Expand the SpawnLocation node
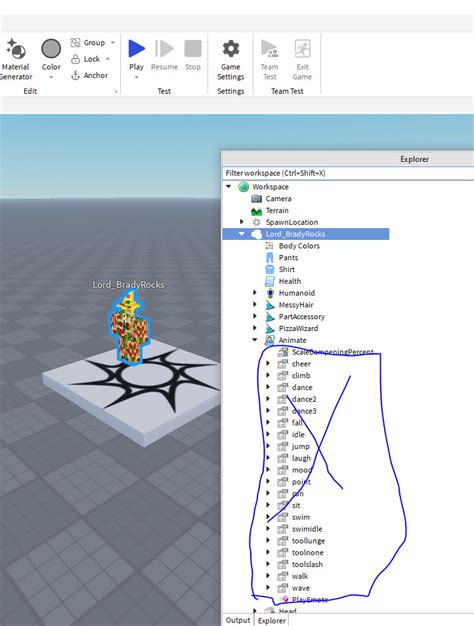474x626 pixels. click(242, 222)
